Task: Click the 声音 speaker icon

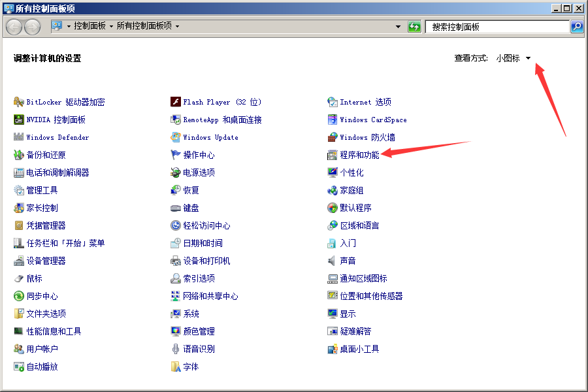Action: [x=333, y=260]
